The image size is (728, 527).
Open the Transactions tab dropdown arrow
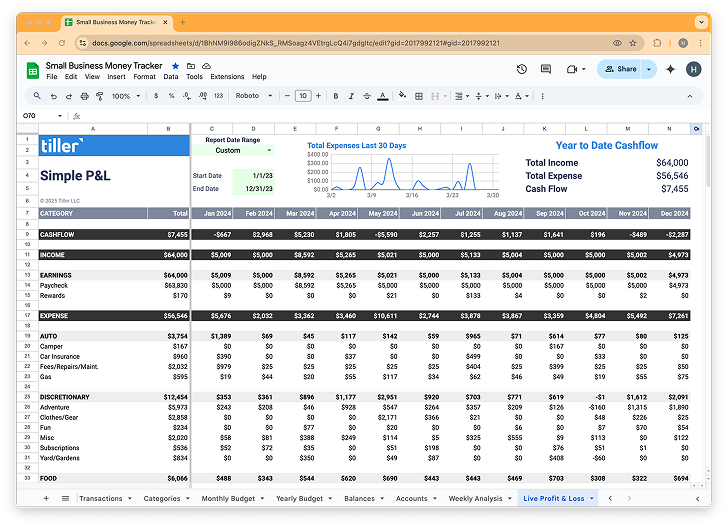pos(130,498)
